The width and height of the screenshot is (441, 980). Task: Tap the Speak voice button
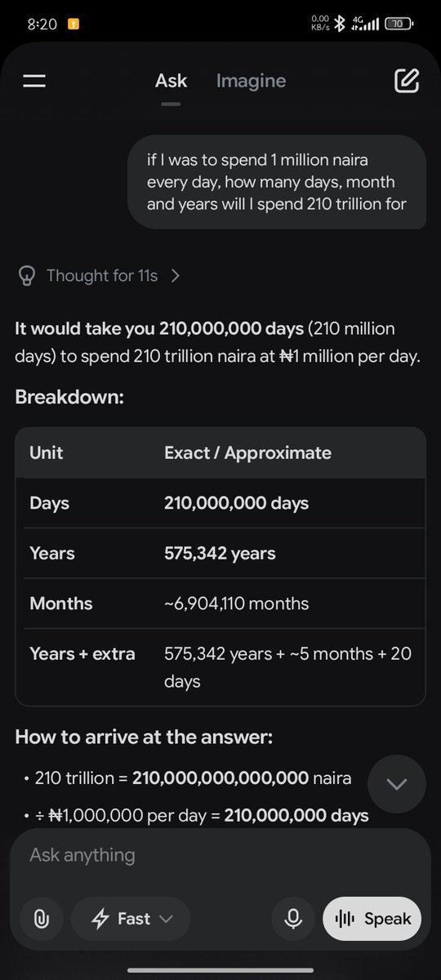[372, 919]
